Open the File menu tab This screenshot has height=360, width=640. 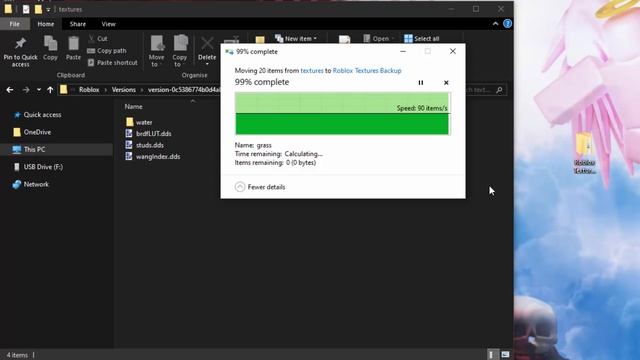tap(15, 24)
